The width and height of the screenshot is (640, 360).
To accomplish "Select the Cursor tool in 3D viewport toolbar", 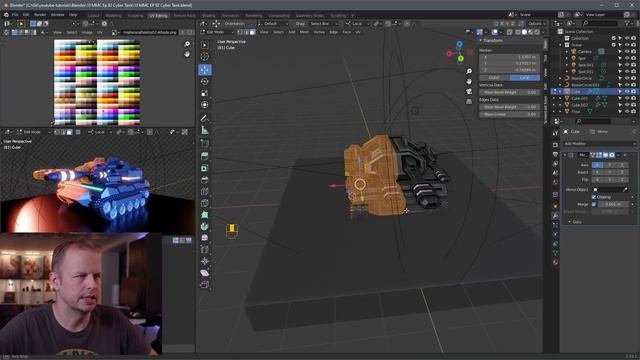I will (205, 57).
